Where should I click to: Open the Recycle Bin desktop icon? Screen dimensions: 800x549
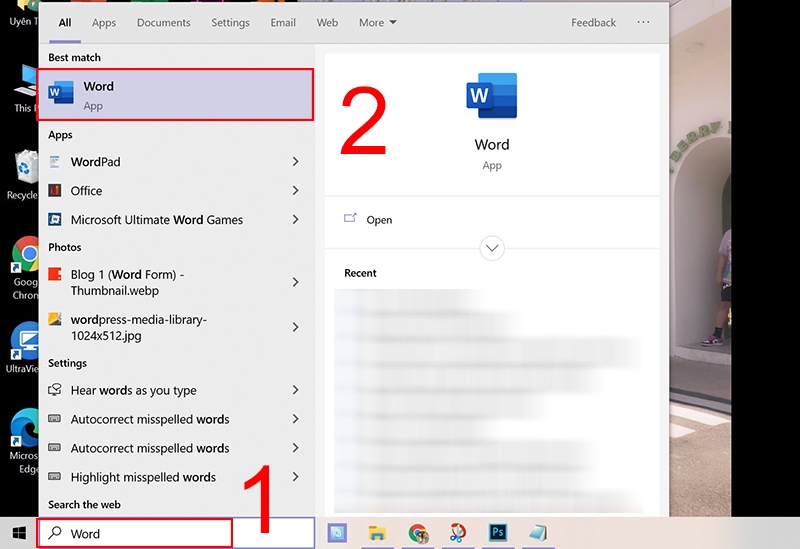click(21, 174)
